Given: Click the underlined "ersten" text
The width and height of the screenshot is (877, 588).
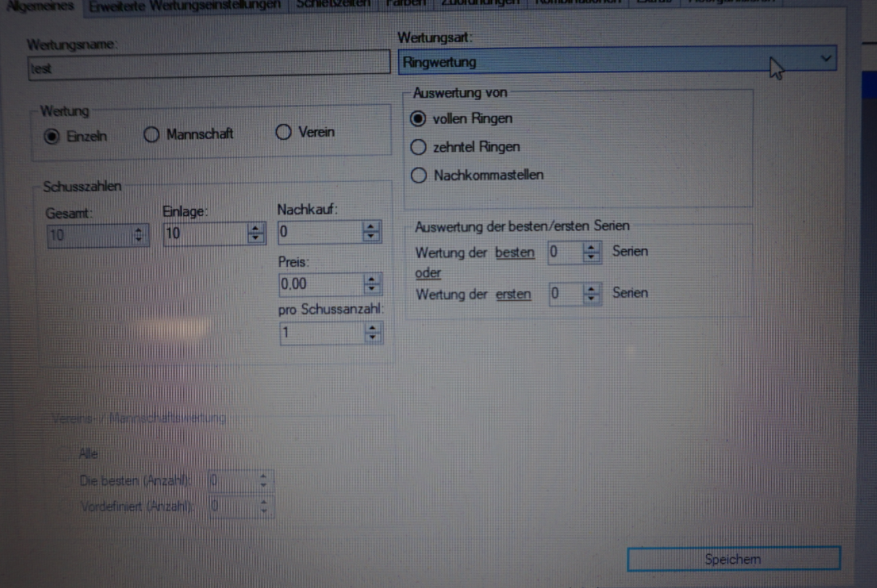Looking at the screenshot, I should [514, 294].
